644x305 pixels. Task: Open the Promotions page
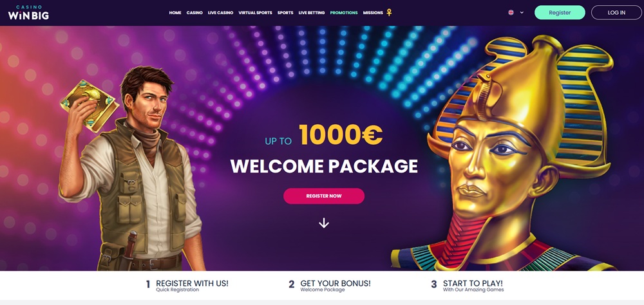click(x=344, y=13)
